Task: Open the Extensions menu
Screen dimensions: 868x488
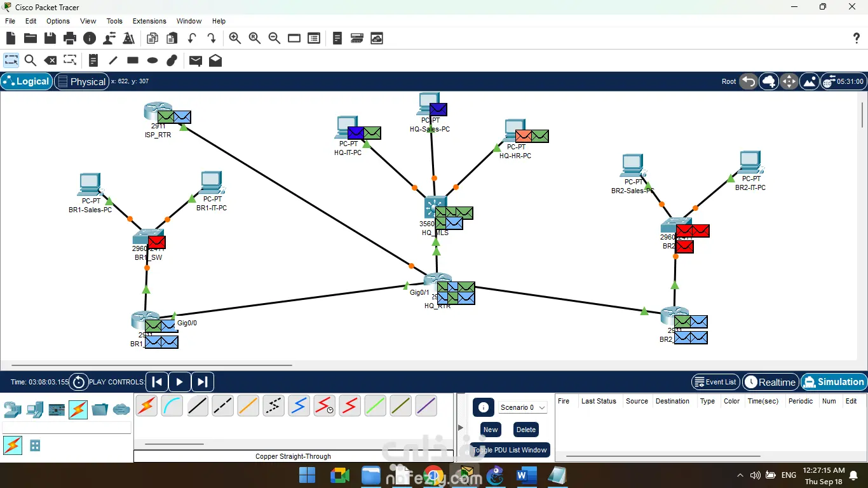Action: (149, 21)
